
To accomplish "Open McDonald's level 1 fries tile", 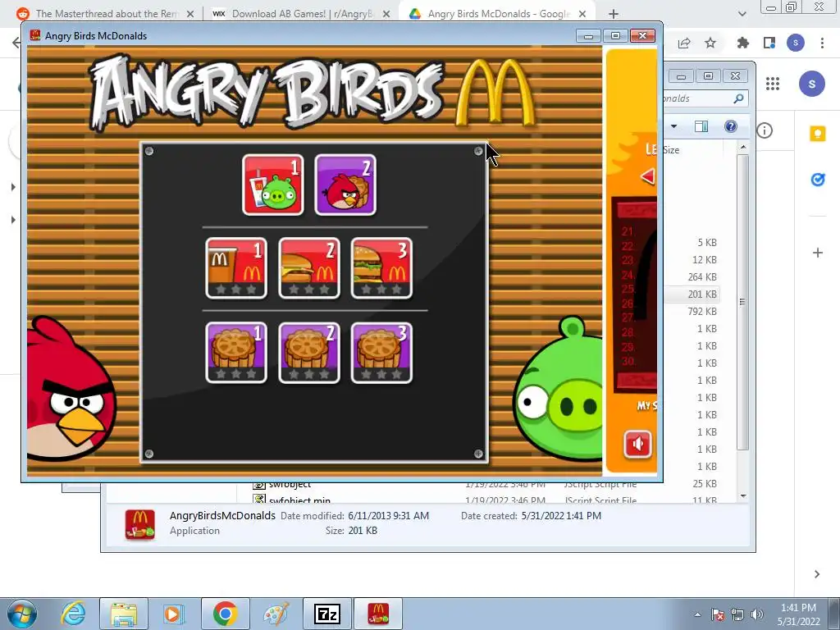I will (x=236, y=268).
